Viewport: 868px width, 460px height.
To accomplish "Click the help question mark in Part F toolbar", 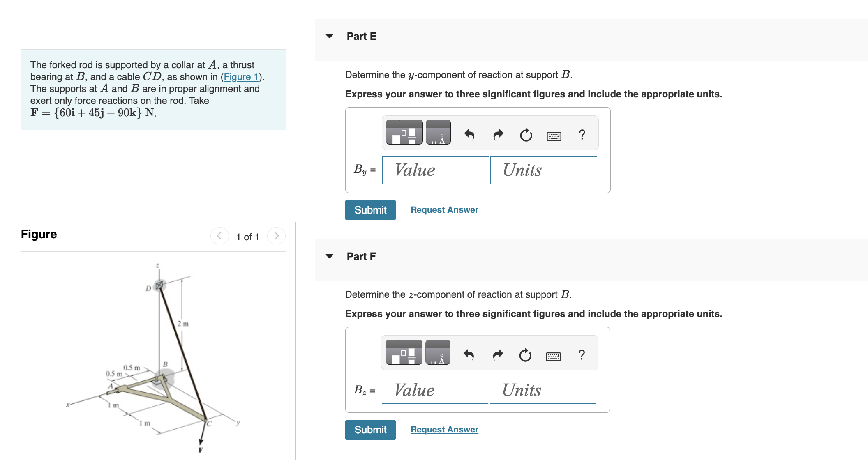I will coord(582,354).
